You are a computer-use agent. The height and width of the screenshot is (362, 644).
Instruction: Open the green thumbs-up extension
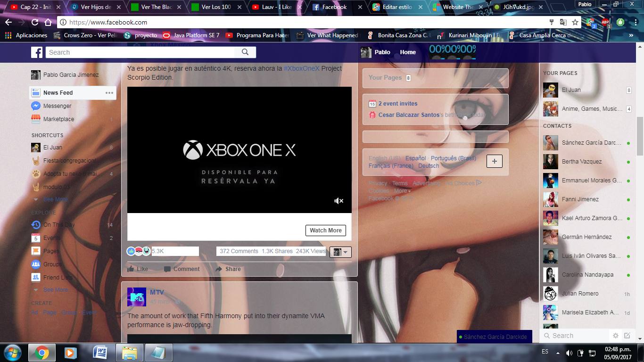tap(620, 22)
